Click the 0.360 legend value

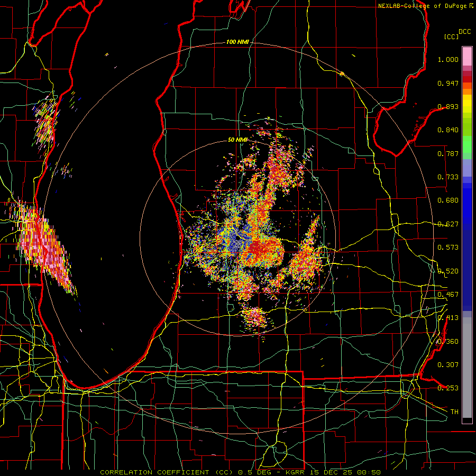click(x=448, y=342)
